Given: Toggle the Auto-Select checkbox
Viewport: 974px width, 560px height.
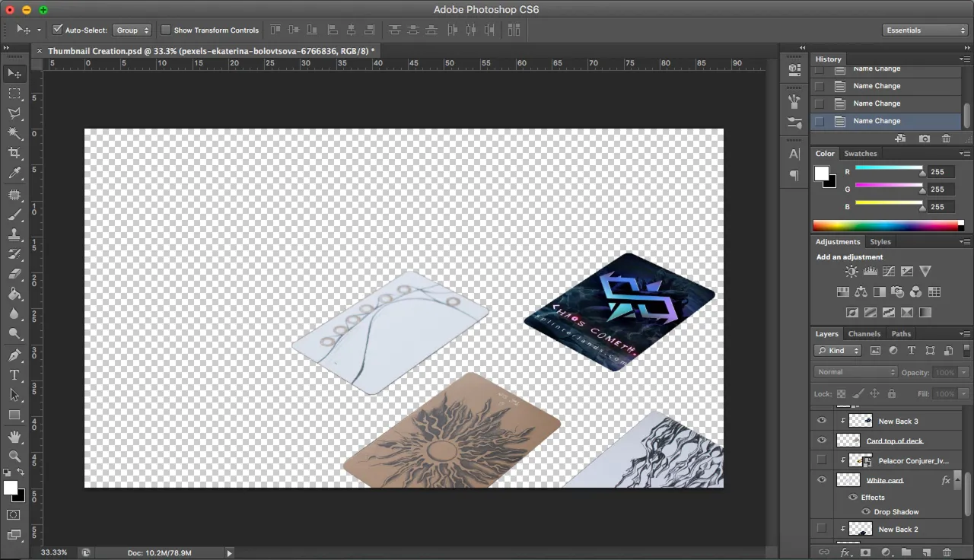Looking at the screenshot, I should pyautogui.click(x=58, y=30).
